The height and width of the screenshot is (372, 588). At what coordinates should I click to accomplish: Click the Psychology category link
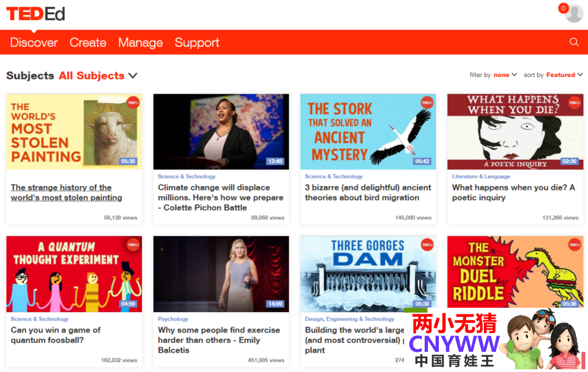[x=173, y=319]
